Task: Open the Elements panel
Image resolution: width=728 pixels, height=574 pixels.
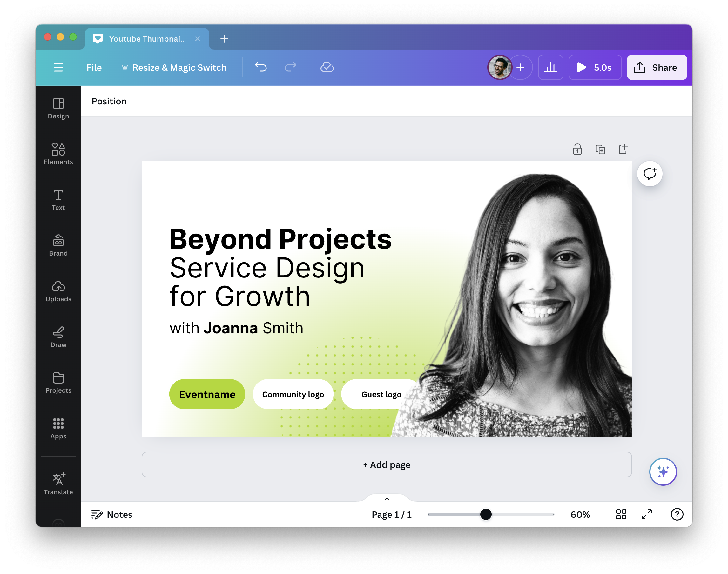Action: pyautogui.click(x=58, y=154)
